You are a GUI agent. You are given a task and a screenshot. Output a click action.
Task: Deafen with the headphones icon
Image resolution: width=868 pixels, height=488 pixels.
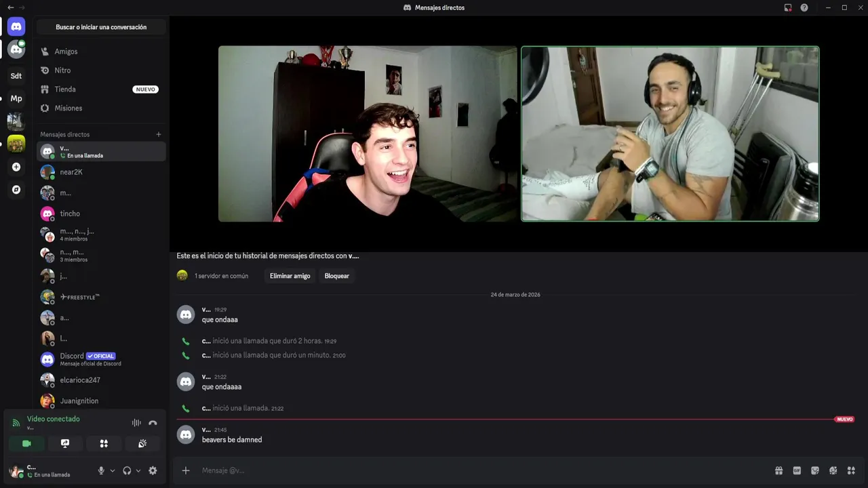[x=127, y=470]
